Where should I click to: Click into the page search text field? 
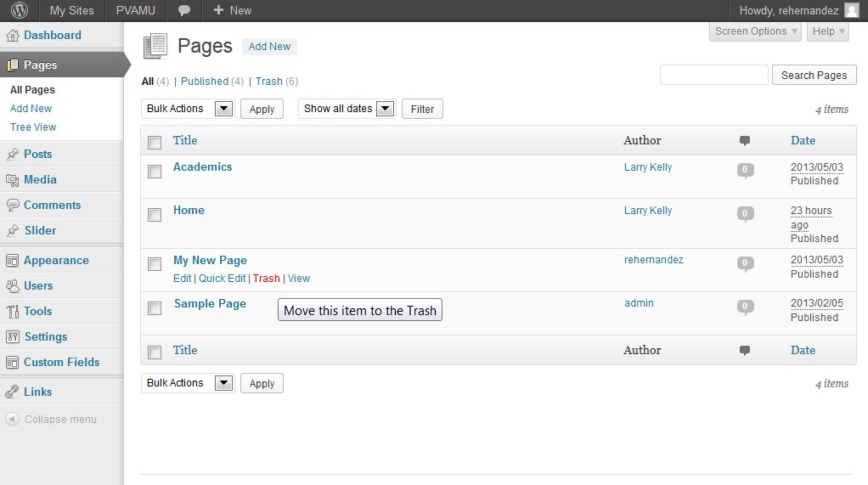click(x=713, y=75)
